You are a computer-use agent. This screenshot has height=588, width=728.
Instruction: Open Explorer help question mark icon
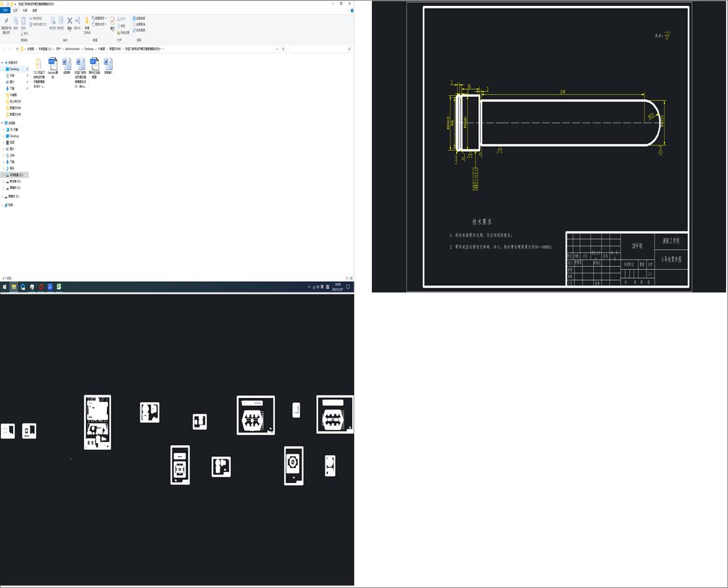click(352, 10)
